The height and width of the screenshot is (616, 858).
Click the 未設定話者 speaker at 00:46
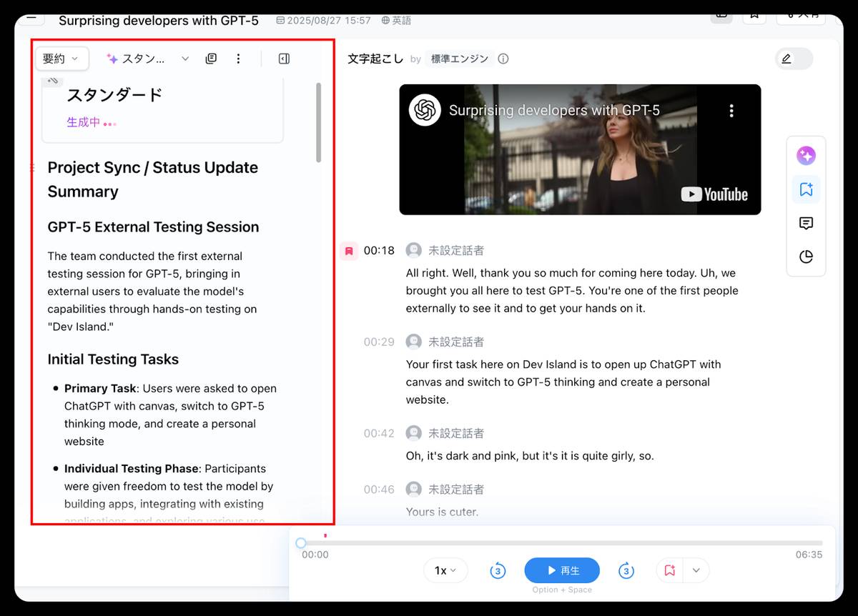(456, 490)
